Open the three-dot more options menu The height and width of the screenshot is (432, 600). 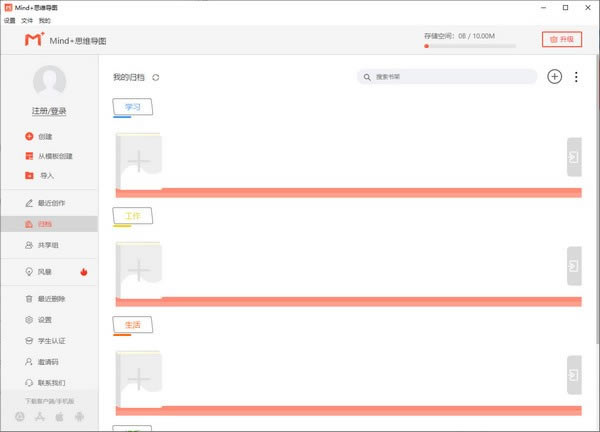point(576,77)
